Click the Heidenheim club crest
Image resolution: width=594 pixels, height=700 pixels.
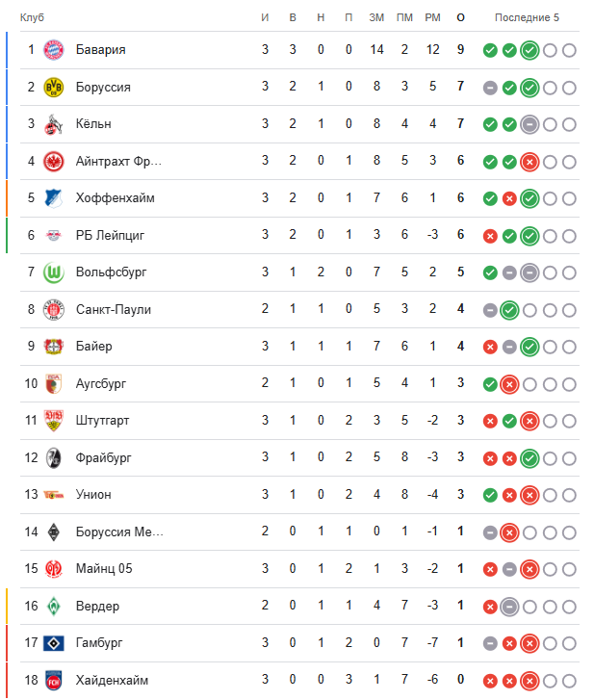coord(53,680)
